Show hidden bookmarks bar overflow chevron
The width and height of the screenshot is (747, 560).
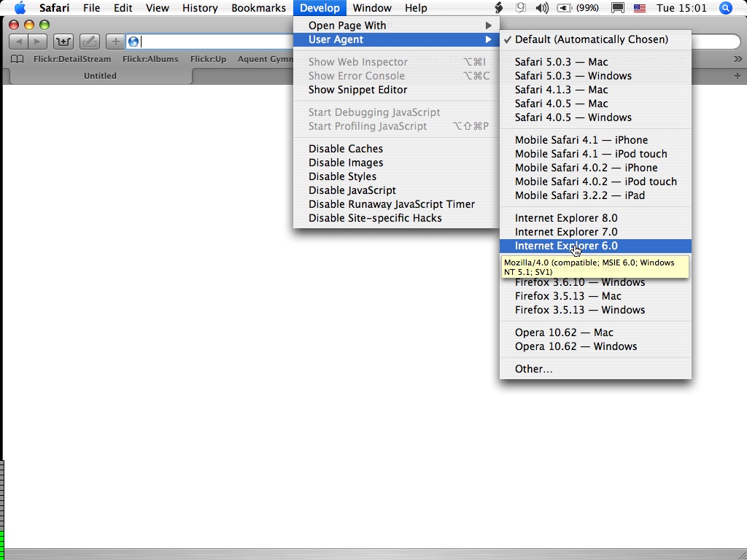coord(738,59)
